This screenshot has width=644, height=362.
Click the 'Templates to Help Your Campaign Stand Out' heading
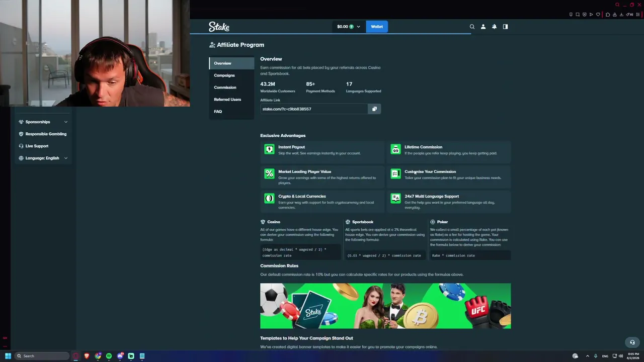tap(306, 338)
